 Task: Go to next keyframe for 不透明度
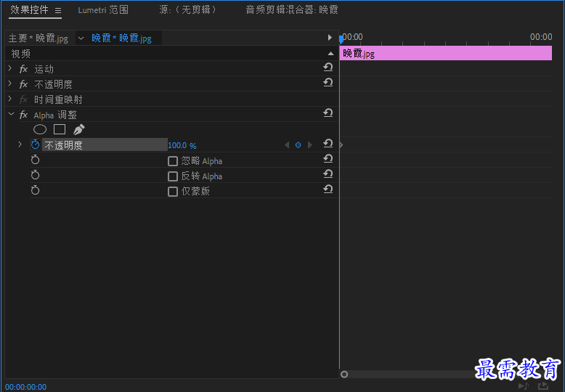click(310, 145)
